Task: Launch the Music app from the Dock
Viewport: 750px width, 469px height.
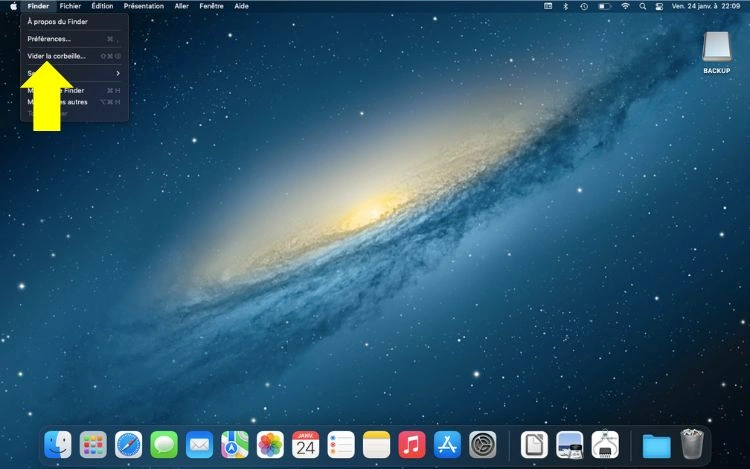Action: 412,445
